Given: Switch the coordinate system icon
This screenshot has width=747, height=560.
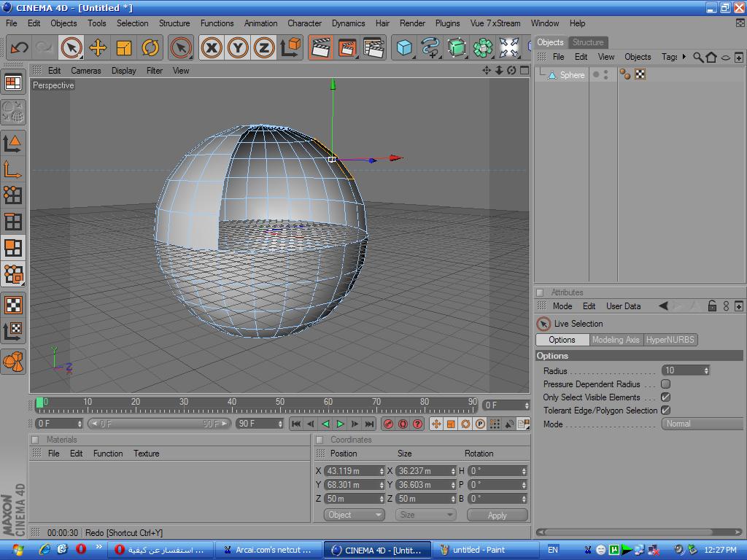Looking at the screenshot, I should coord(290,47).
